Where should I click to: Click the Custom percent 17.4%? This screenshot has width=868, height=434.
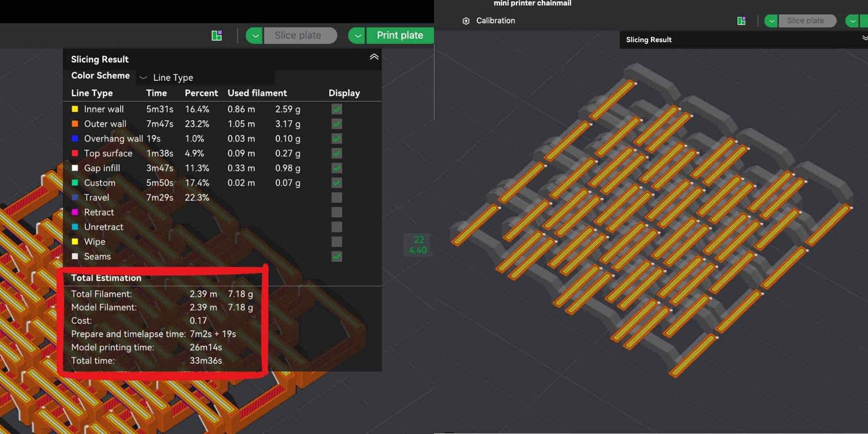pos(197,183)
